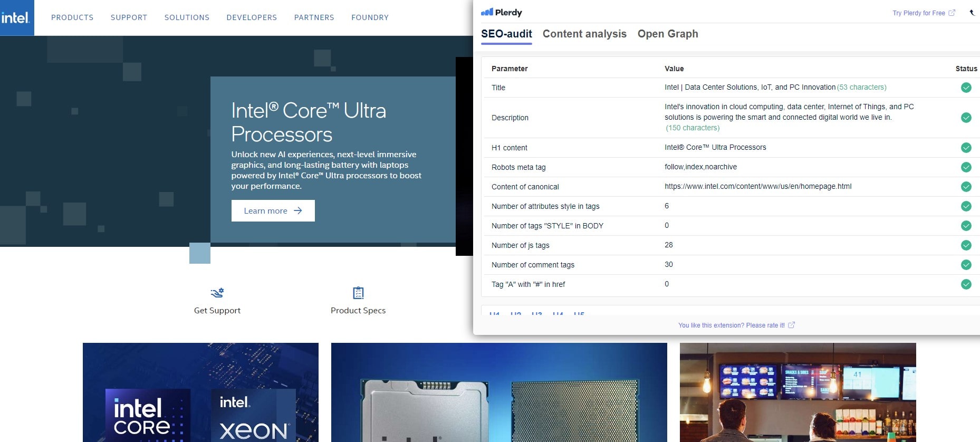Switch to the SEO-audit tab
The width and height of the screenshot is (980, 442).
pos(506,34)
